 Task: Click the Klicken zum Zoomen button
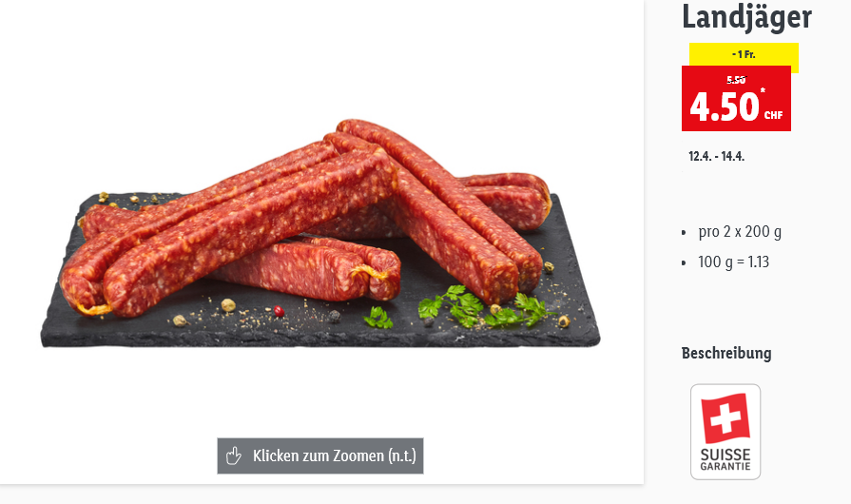tap(320, 456)
